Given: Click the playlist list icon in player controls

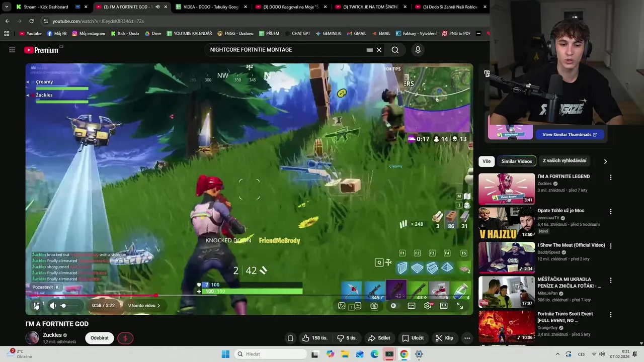Looking at the screenshot, I should pyautogui.click(x=357, y=305).
